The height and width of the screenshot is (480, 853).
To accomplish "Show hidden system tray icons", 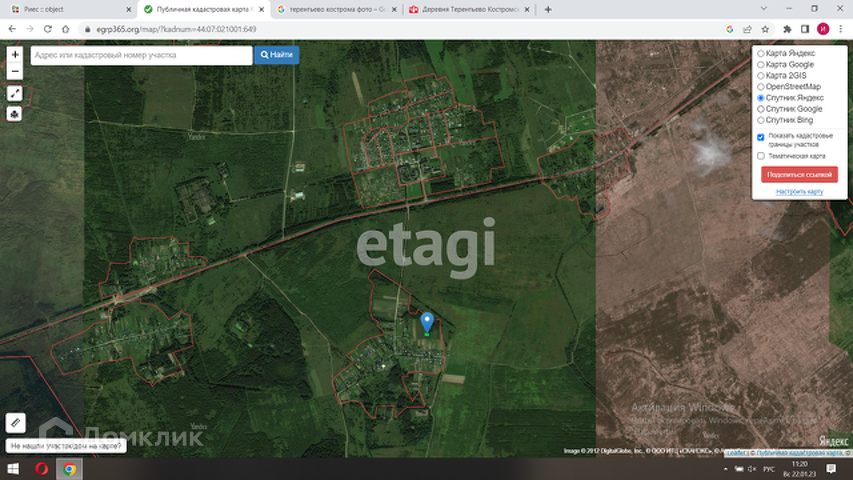I will pyautogui.click(x=725, y=469).
